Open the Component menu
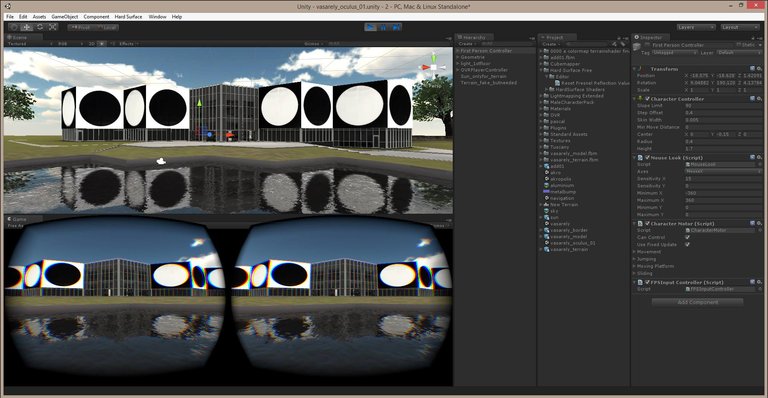 click(x=96, y=17)
